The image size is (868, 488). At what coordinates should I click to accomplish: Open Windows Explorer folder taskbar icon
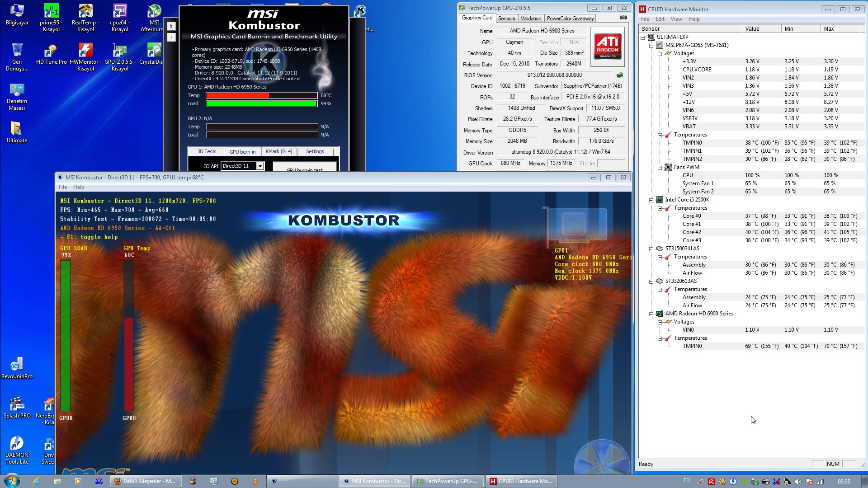pyautogui.click(x=57, y=481)
